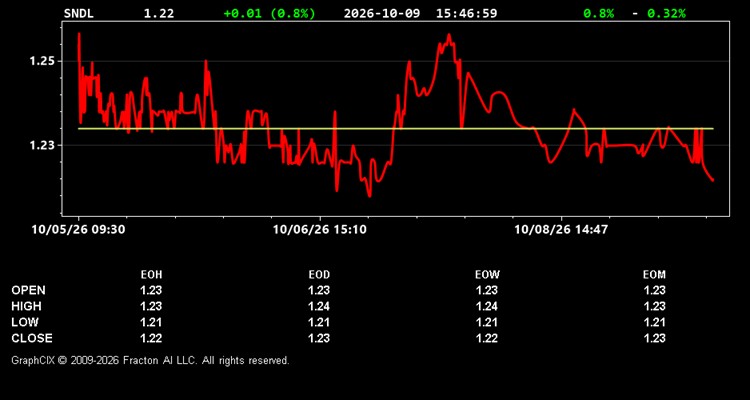
Task: Click the +0.01 (0.8%) change value
Action: pyautogui.click(x=270, y=13)
